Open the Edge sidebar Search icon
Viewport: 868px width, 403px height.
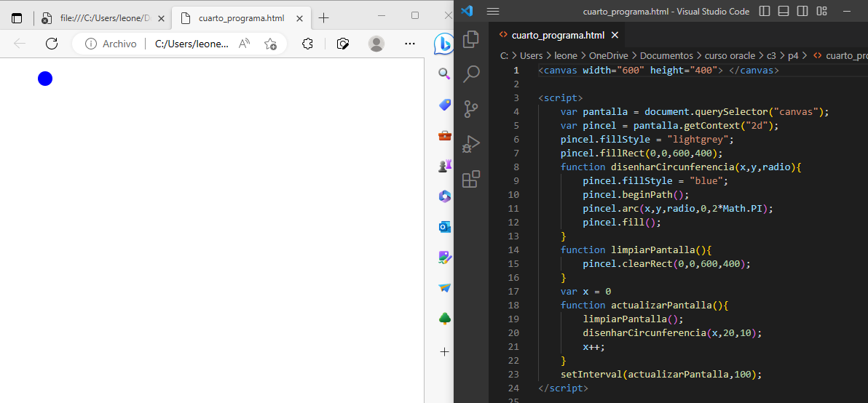coord(444,73)
